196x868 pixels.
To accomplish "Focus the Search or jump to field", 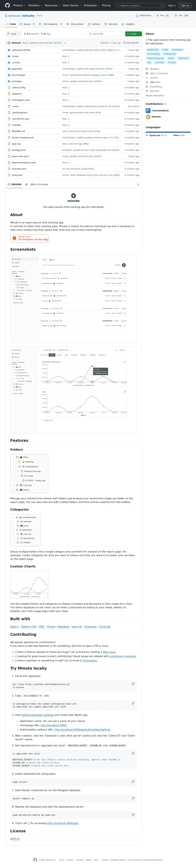I will 140,5.
